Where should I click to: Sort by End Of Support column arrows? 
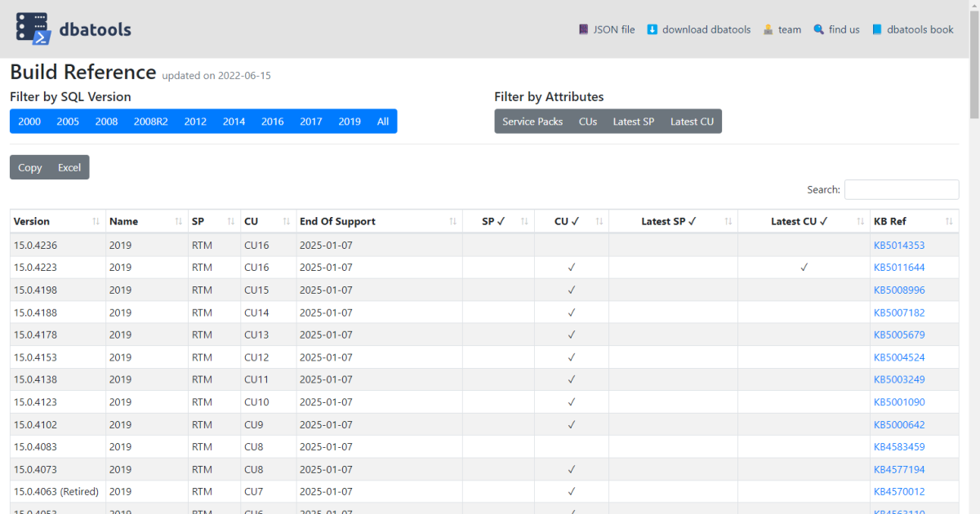(x=453, y=221)
